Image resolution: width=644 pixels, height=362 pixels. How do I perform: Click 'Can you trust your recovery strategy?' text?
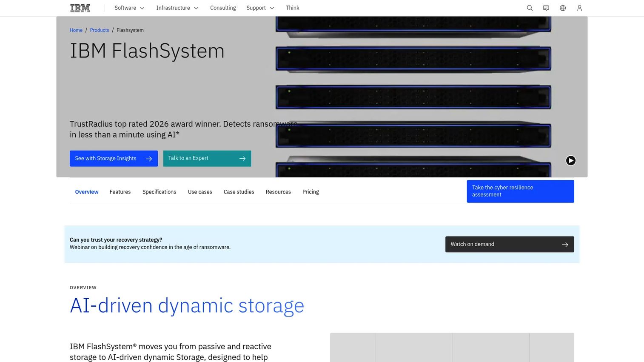pyautogui.click(x=116, y=240)
